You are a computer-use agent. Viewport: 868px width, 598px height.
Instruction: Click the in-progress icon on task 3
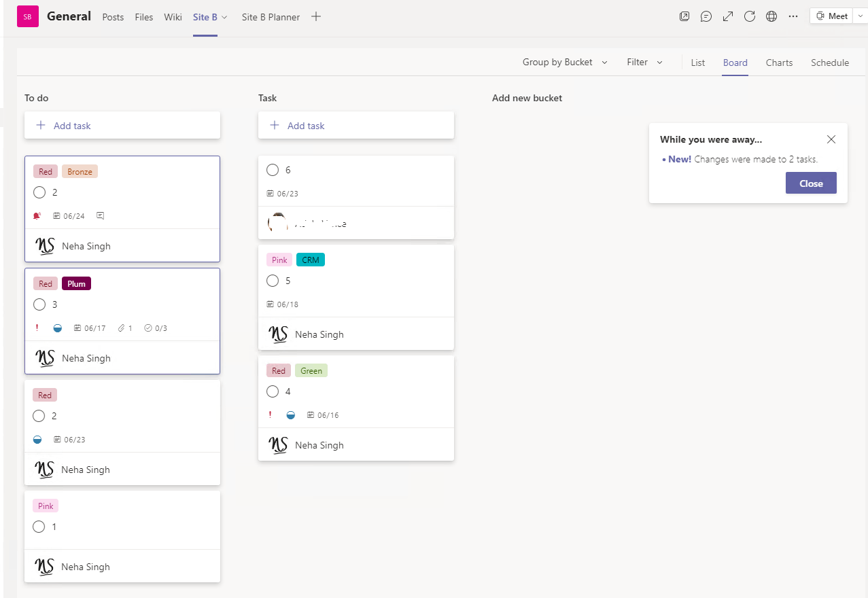58,328
